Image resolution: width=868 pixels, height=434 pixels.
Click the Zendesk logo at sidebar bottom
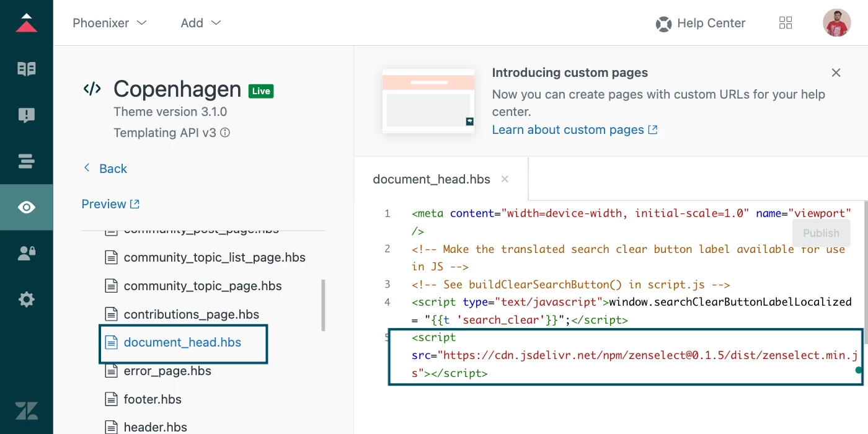click(x=27, y=410)
